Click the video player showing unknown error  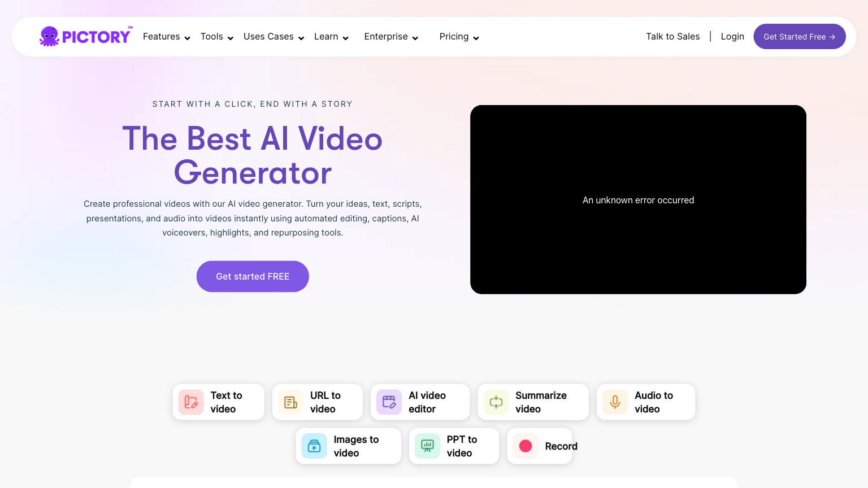[x=638, y=199]
